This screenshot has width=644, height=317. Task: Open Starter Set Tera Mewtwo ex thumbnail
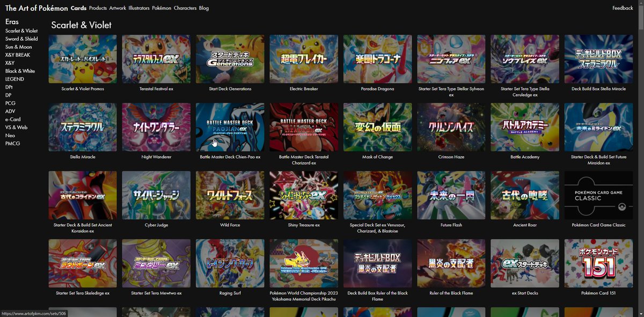[156, 263]
